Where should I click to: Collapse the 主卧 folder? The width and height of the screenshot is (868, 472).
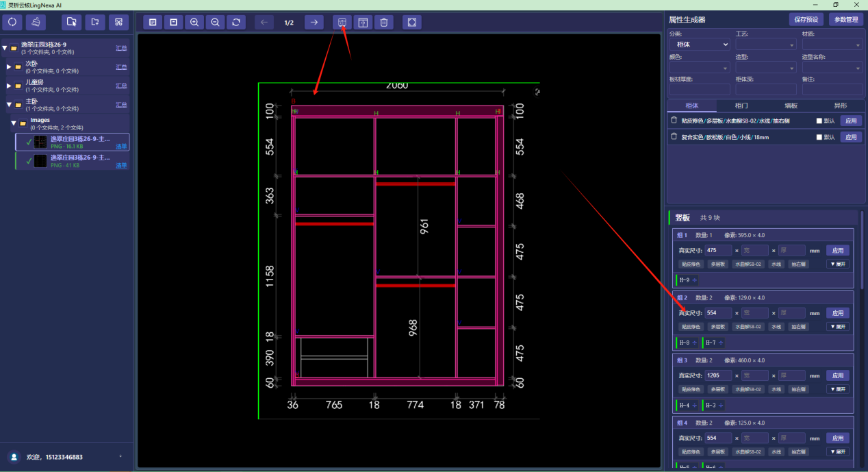tap(10, 105)
